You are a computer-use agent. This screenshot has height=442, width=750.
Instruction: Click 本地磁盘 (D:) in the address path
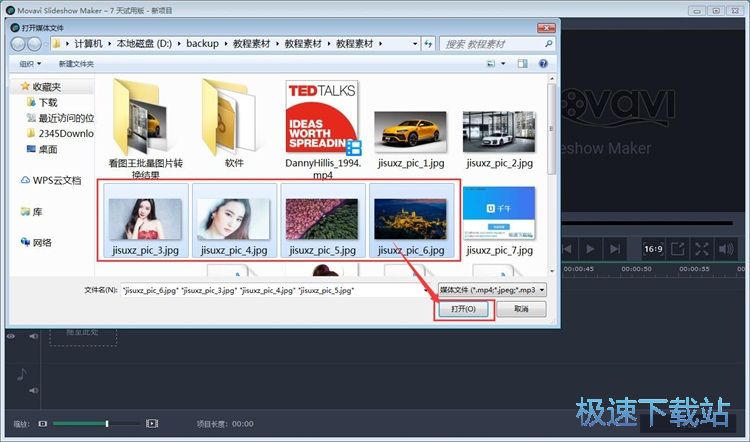point(144,44)
